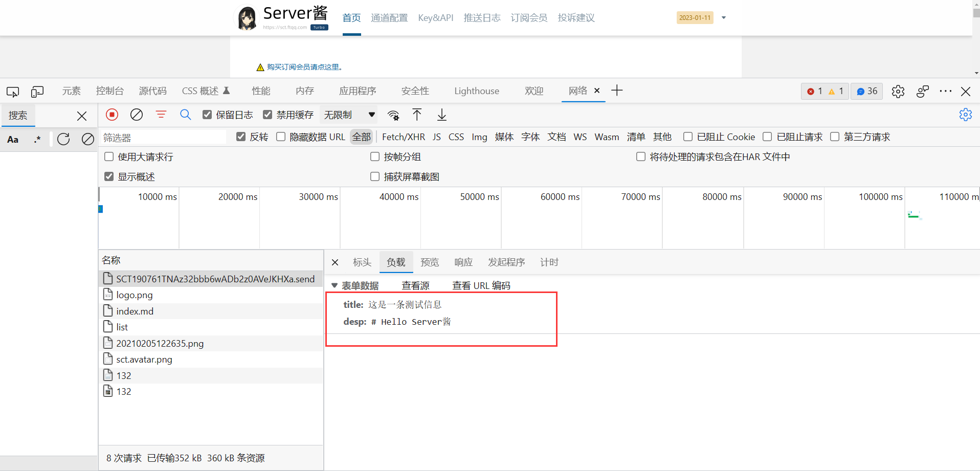Image resolution: width=980 pixels, height=471 pixels.
Task: Open the 无限制 throttling dropdown
Action: [x=349, y=115]
